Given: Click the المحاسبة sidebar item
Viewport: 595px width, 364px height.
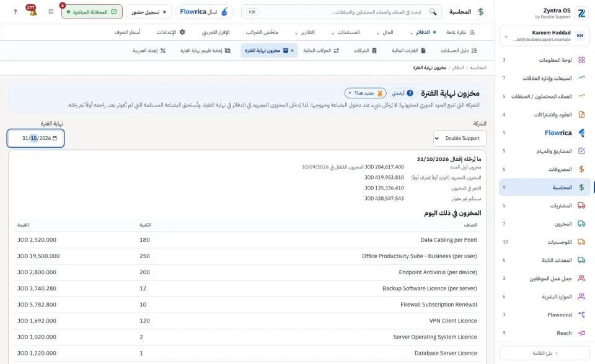Looking at the screenshot, I should pyautogui.click(x=545, y=188).
